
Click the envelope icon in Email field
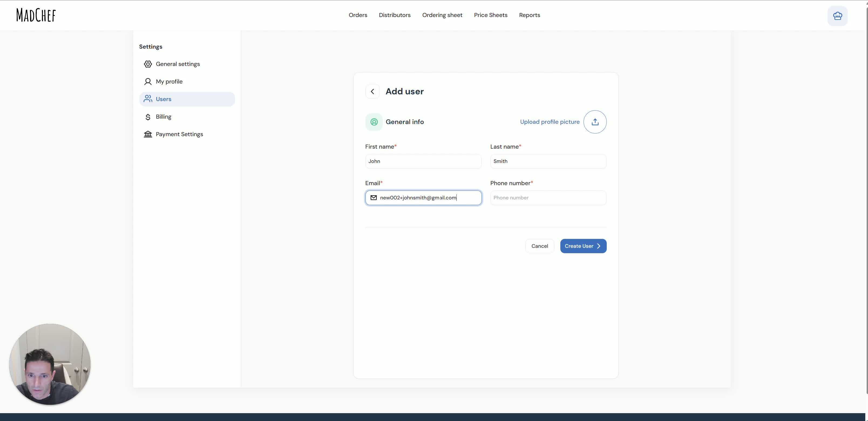click(374, 198)
